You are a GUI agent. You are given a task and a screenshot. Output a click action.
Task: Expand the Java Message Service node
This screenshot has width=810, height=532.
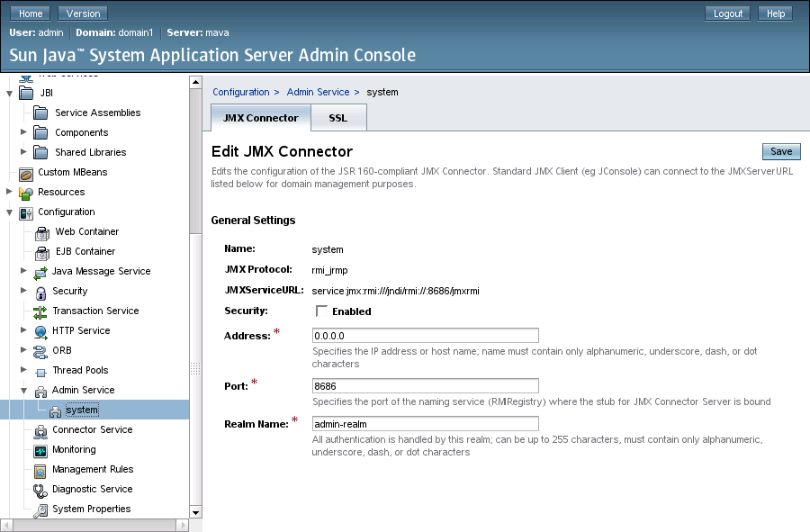coord(24,271)
